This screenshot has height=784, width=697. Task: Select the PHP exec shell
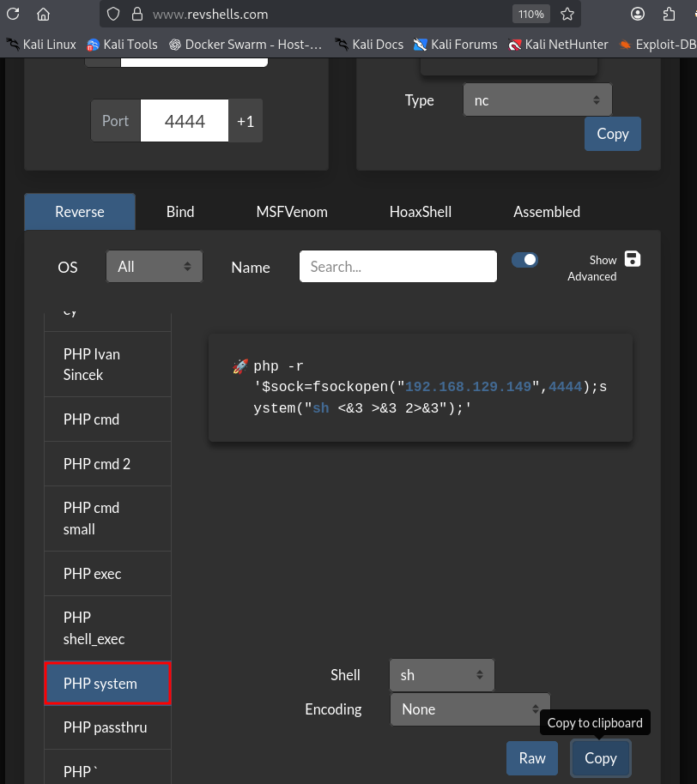coord(107,574)
